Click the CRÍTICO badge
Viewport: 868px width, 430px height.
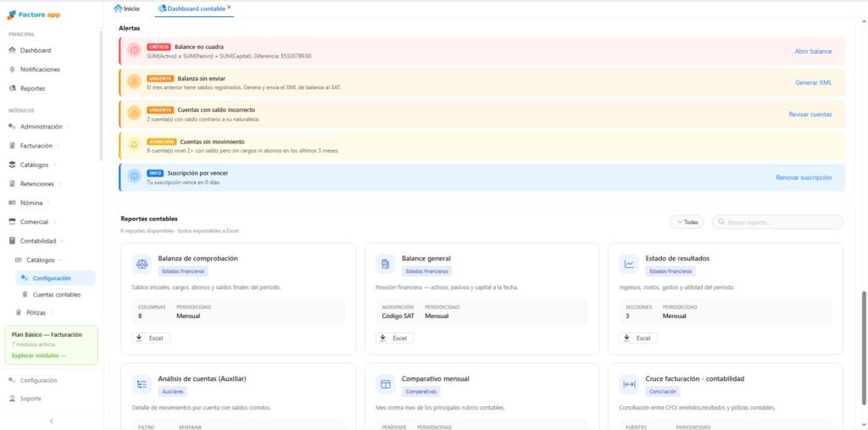pyautogui.click(x=159, y=47)
